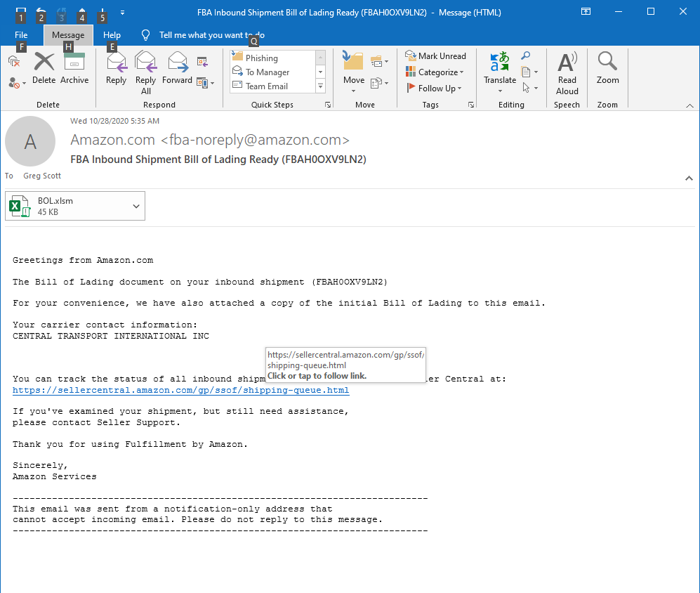Click the Tell me what you want to do box
700x593 pixels.
(x=211, y=35)
